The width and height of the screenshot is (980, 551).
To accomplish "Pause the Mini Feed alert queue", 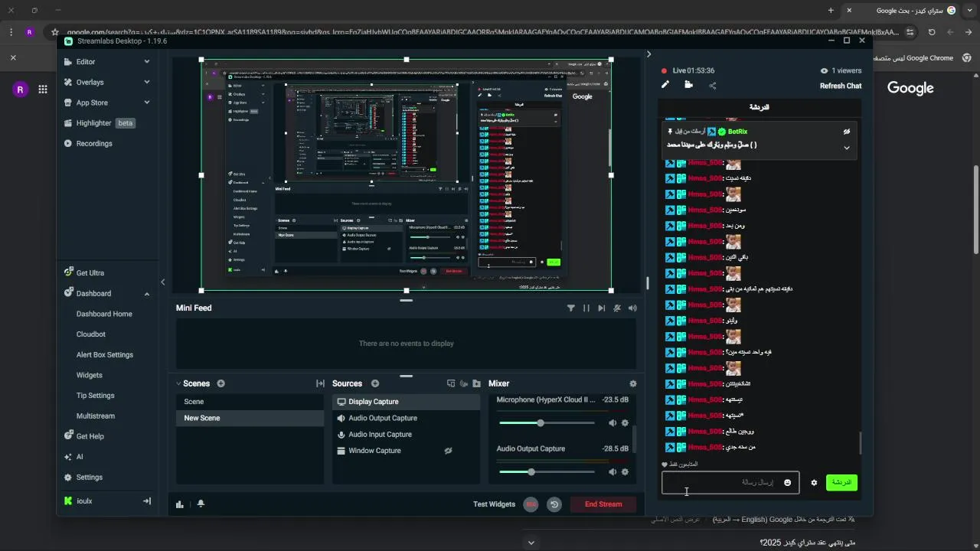I will (586, 308).
